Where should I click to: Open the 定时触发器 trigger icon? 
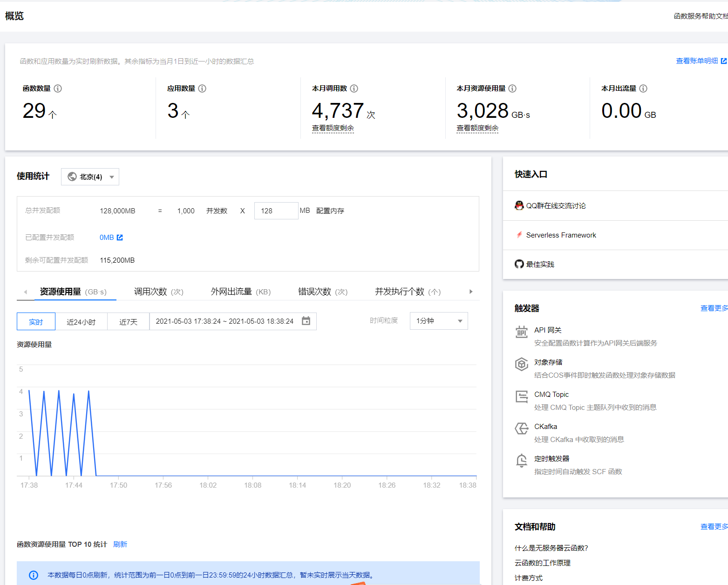[522, 461]
